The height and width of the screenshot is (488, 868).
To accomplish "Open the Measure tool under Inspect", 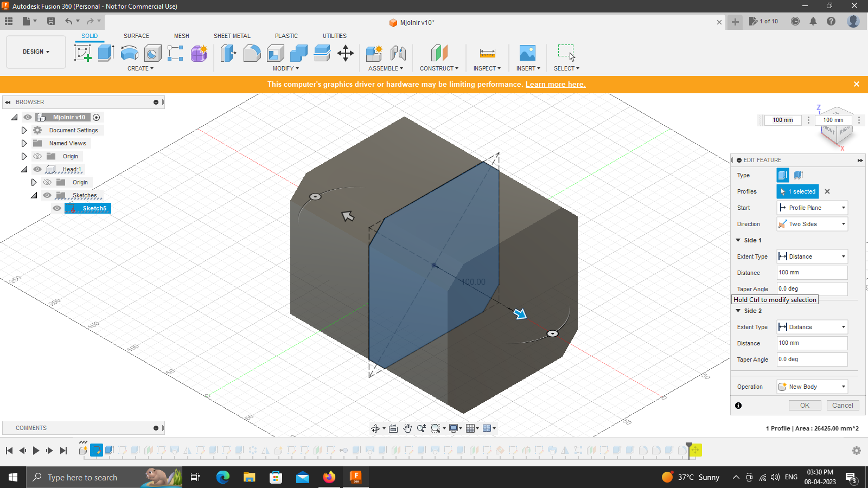I will click(x=487, y=53).
